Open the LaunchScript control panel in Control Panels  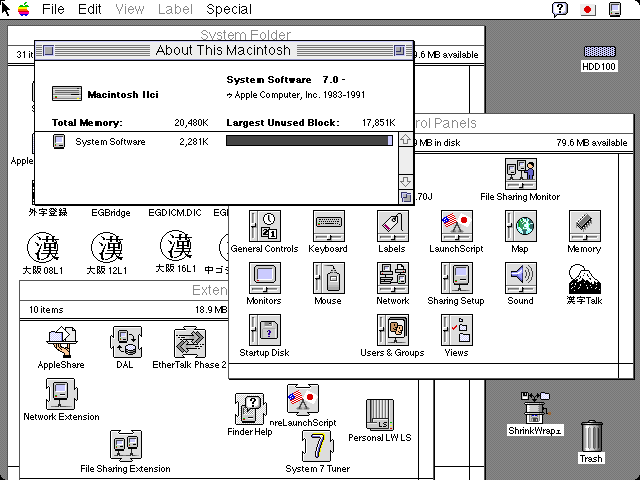456,226
